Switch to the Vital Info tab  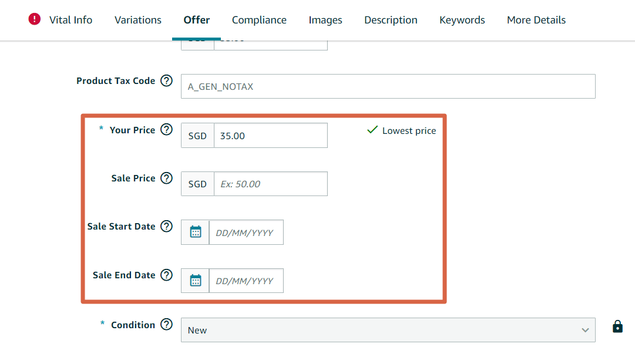point(70,20)
